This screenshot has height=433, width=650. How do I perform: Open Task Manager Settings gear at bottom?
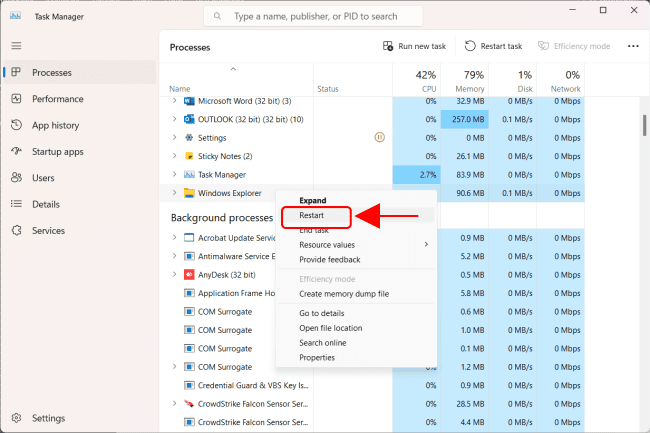[x=16, y=418]
